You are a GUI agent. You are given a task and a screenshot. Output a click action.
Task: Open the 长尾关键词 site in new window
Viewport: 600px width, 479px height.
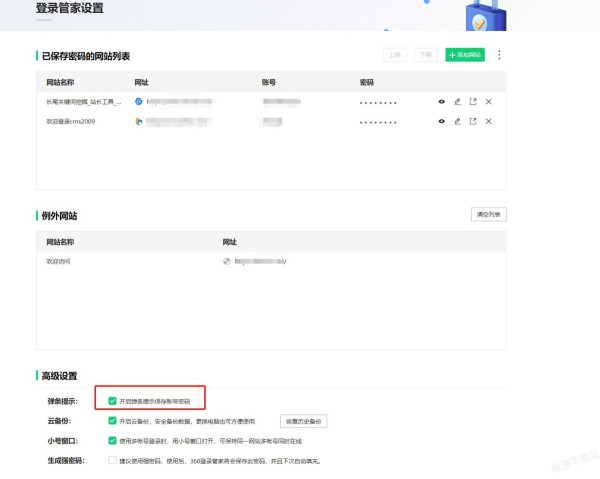(x=473, y=101)
